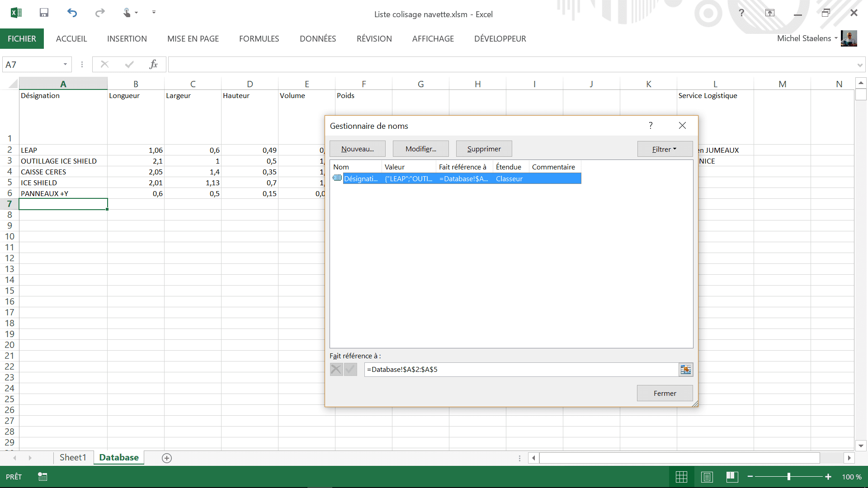The height and width of the screenshot is (488, 868).
Task: Open the FORMULES ribbon tab
Action: 259,39
